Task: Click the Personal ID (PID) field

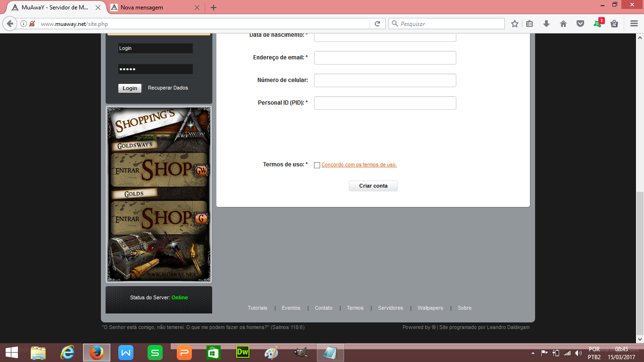Action: pos(385,103)
